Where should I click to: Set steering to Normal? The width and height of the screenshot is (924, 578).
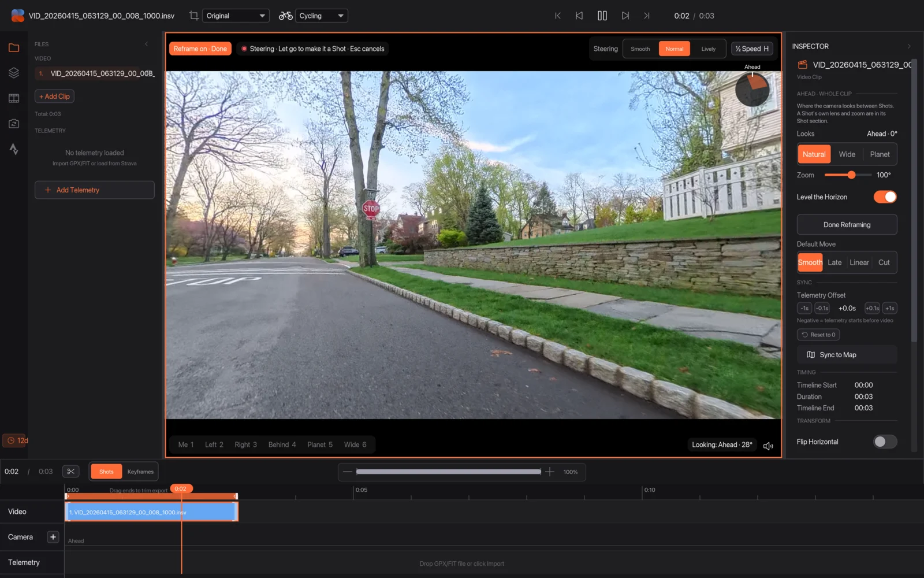tap(674, 49)
